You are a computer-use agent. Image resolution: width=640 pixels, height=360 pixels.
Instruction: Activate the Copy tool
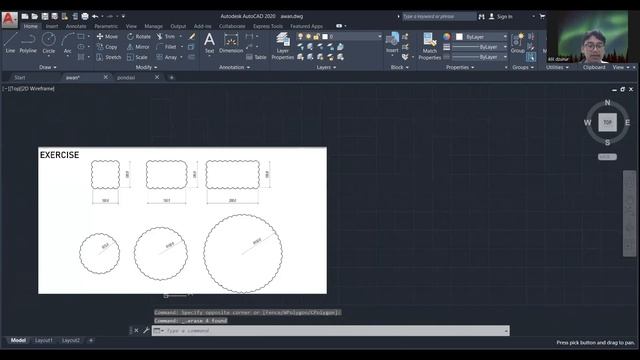click(x=107, y=47)
